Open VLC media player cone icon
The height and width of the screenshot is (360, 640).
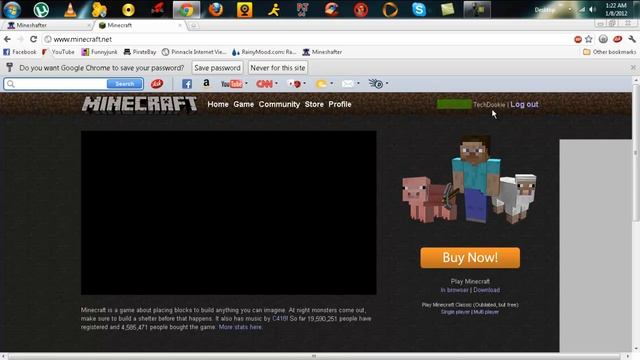point(70,9)
